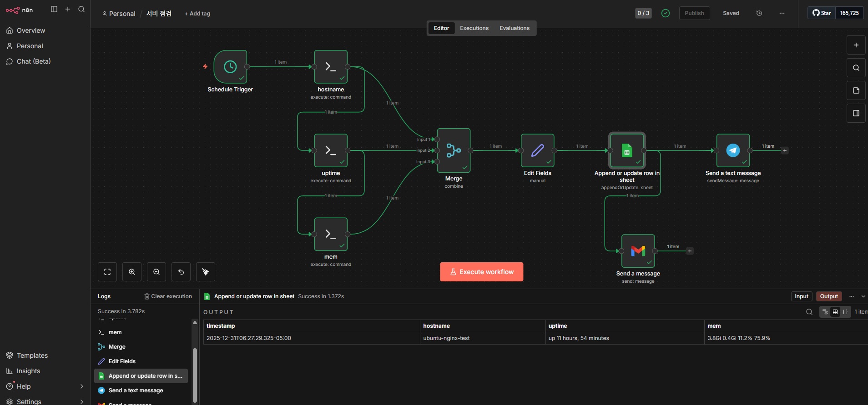The width and height of the screenshot is (868, 405).
Task: Expand the Settings submenu arrow
Action: (x=81, y=401)
